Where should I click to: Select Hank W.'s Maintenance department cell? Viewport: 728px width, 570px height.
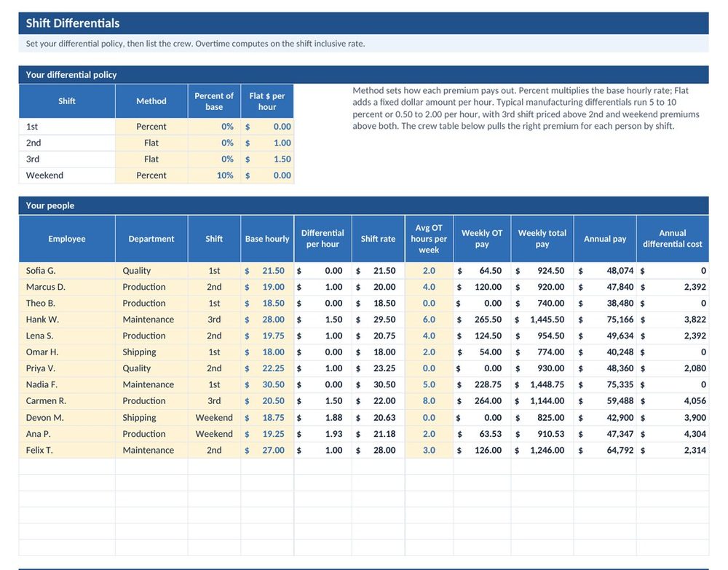pos(151,320)
